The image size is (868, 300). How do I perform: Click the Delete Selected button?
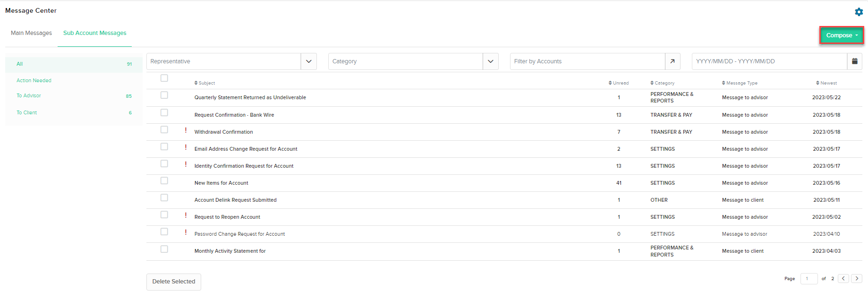tap(174, 282)
